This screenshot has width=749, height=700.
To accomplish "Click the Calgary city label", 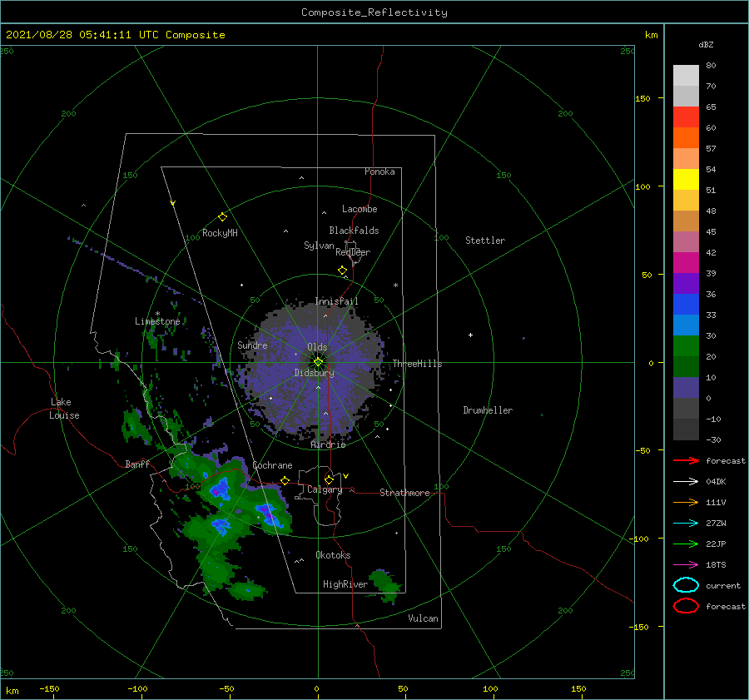I will [x=325, y=489].
